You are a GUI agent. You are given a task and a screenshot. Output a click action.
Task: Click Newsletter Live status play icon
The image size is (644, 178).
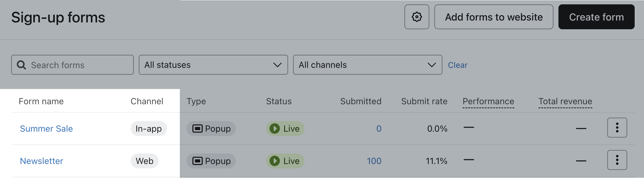click(x=274, y=161)
